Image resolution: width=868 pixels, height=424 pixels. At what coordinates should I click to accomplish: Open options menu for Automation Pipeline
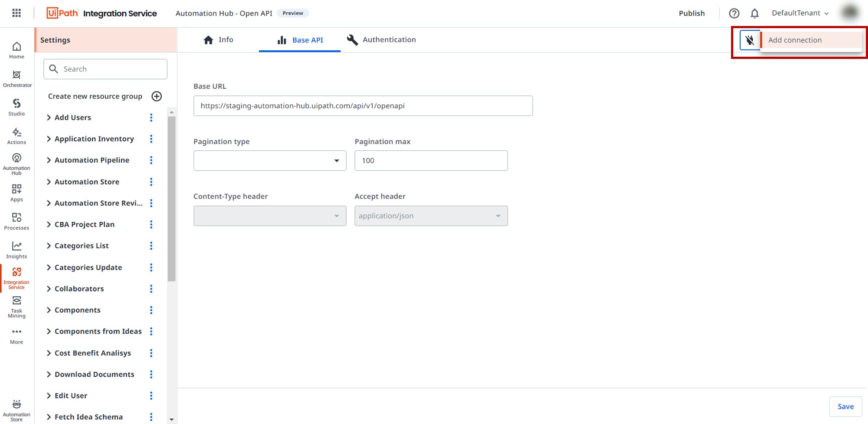151,160
